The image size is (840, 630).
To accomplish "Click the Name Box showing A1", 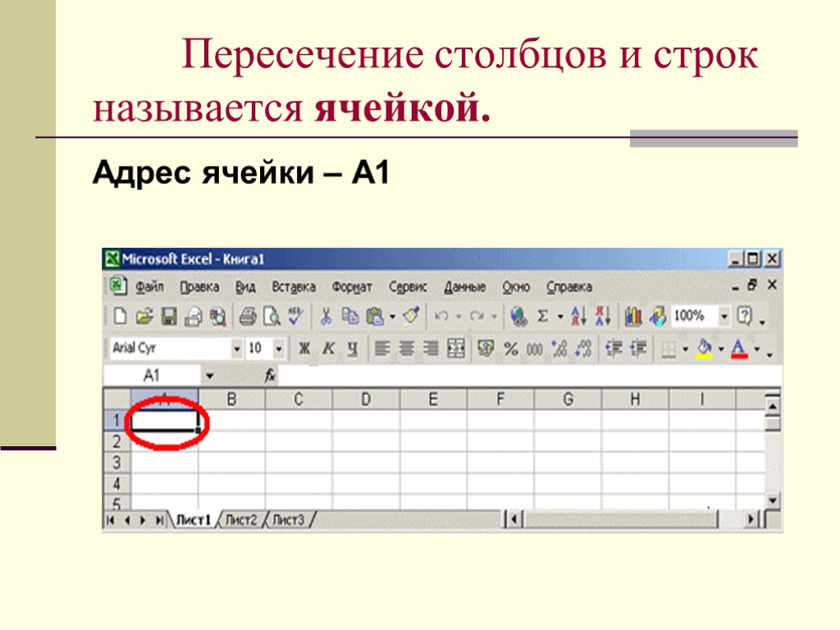I will 152,376.
